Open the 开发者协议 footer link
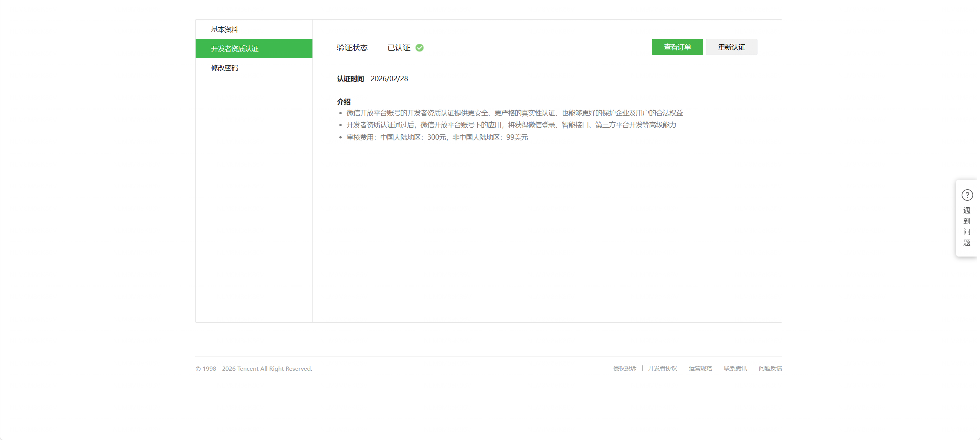 (x=663, y=368)
